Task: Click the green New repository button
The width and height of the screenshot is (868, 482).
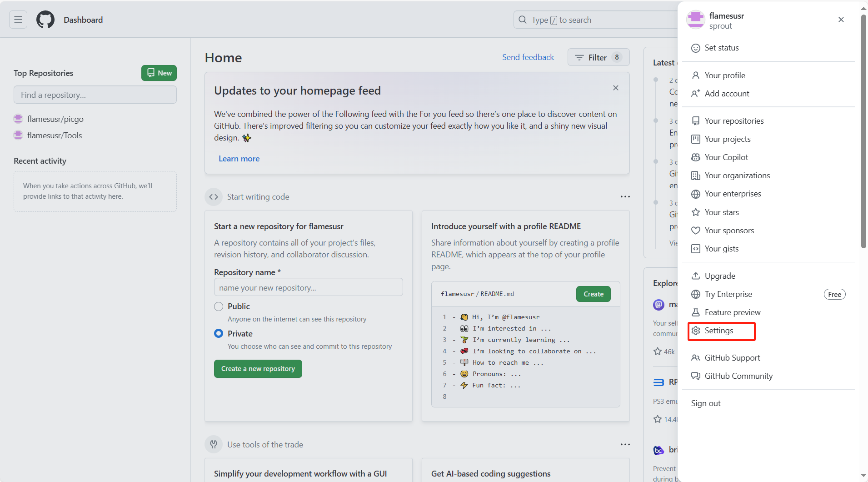Action: pyautogui.click(x=159, y=73)
